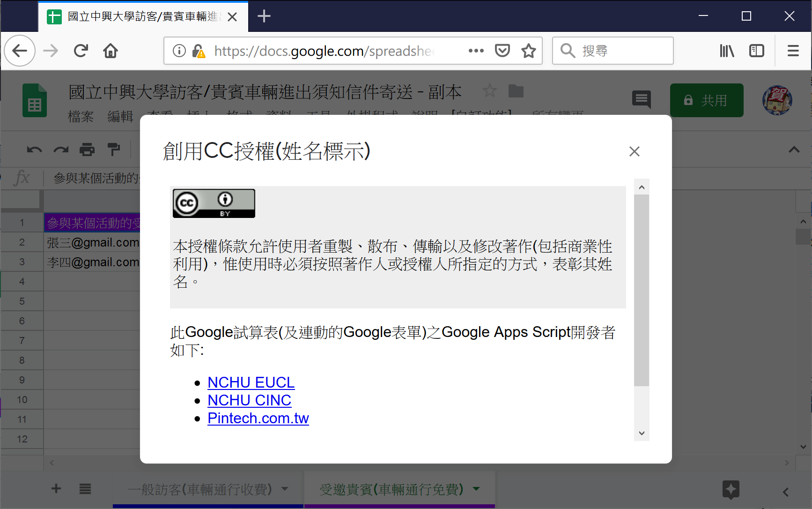
Task: Open the 檔案 menu
Action: 81,116
